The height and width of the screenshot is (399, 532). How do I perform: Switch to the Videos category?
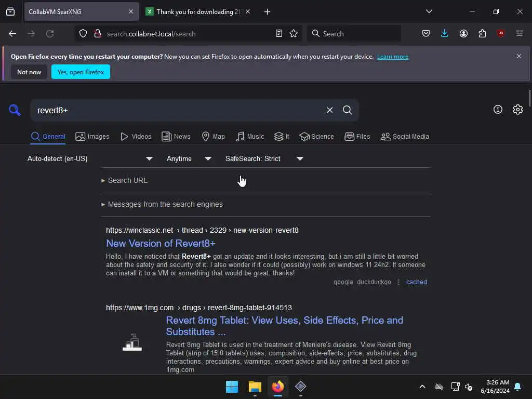click(136, 137)
